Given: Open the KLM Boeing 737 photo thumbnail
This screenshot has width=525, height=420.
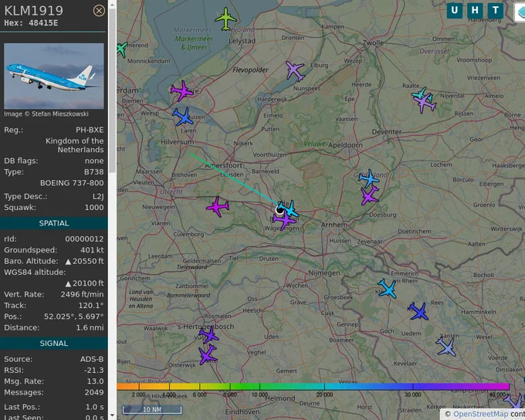Looking at the screenshot, I should pos(54,76).
